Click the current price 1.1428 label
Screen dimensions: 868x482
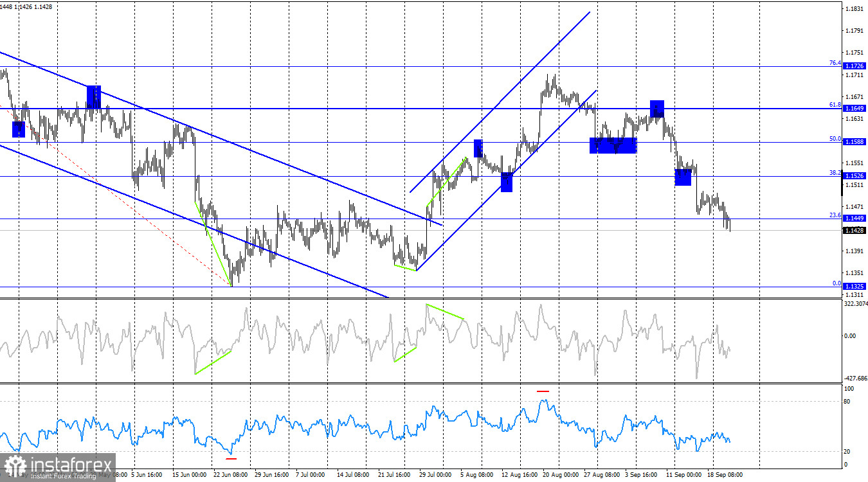(854, 229)
